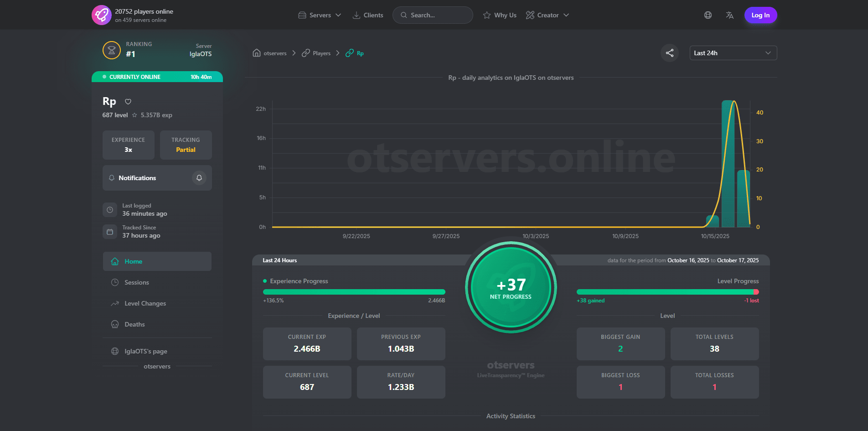This screenshot has height=431, width=868.
Task: Click the globe region icon
Action: point(708,15)
